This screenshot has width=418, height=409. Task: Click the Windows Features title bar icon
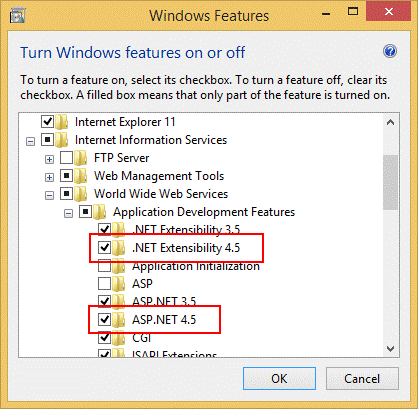(x=17, y=16)
